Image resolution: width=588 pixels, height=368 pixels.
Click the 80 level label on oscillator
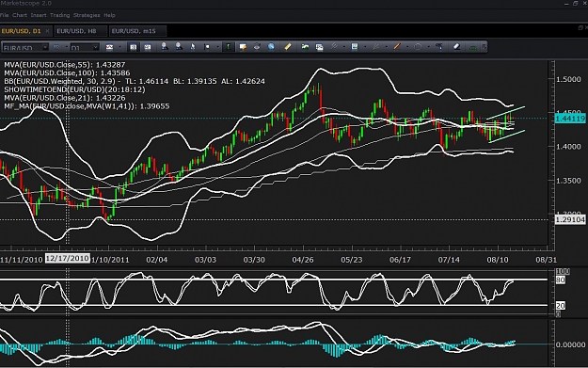tap(561, 280)
